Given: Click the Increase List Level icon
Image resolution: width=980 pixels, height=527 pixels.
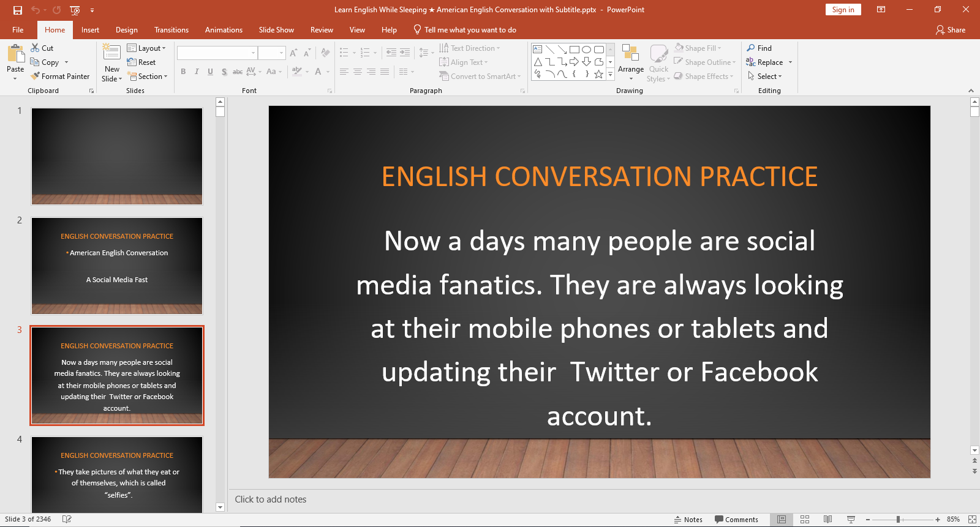Looking at the screenshot, I should [x=405, y=53].
